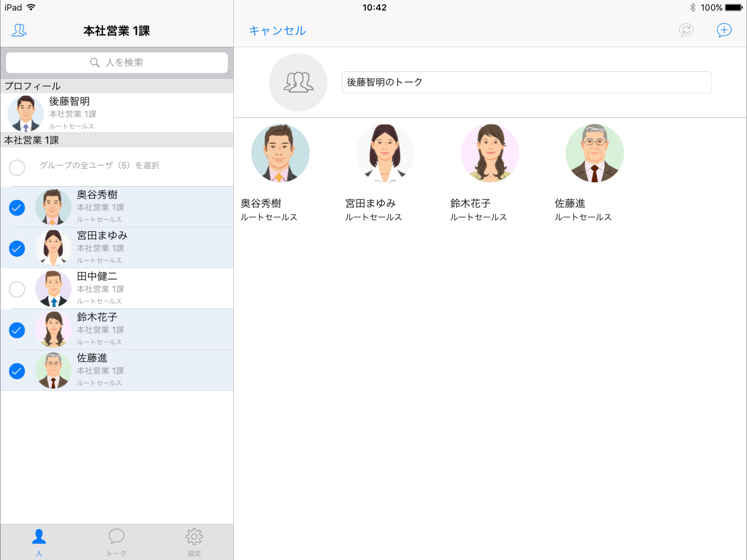Open the groups icon in the sidebar header
Viewport: 747px width, 560px height.
coord(19,30)
